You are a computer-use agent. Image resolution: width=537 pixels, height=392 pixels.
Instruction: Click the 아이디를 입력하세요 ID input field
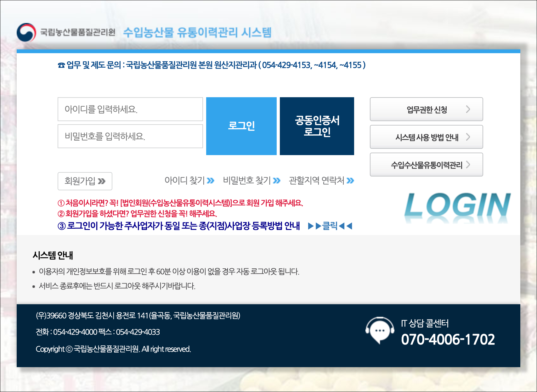pyautogui.click(x=130, y=109)
